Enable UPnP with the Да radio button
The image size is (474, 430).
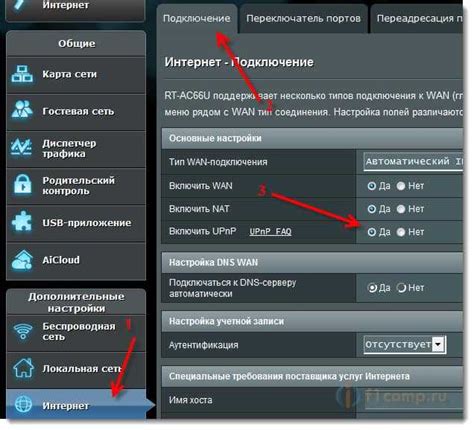pyautogui.click(x=371, y=232)
